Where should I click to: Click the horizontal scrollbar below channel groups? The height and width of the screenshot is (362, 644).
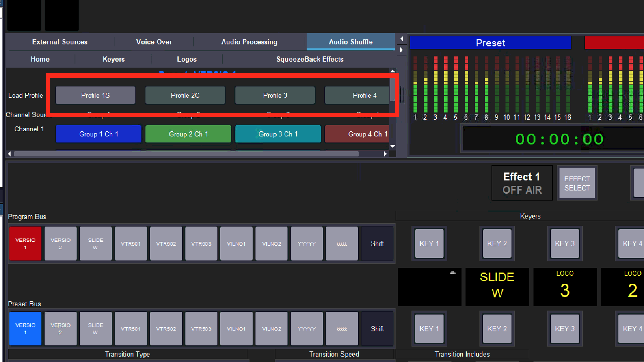[186, 154]
